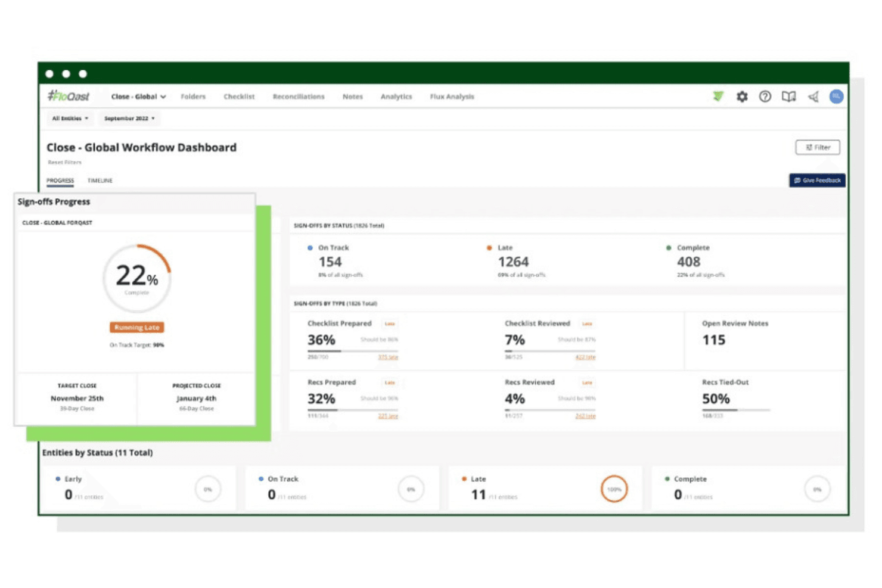Viewport: 882px width, 588px height.
Task: Click the Open Review Notes value 115
Action: [x=713, y=340]
